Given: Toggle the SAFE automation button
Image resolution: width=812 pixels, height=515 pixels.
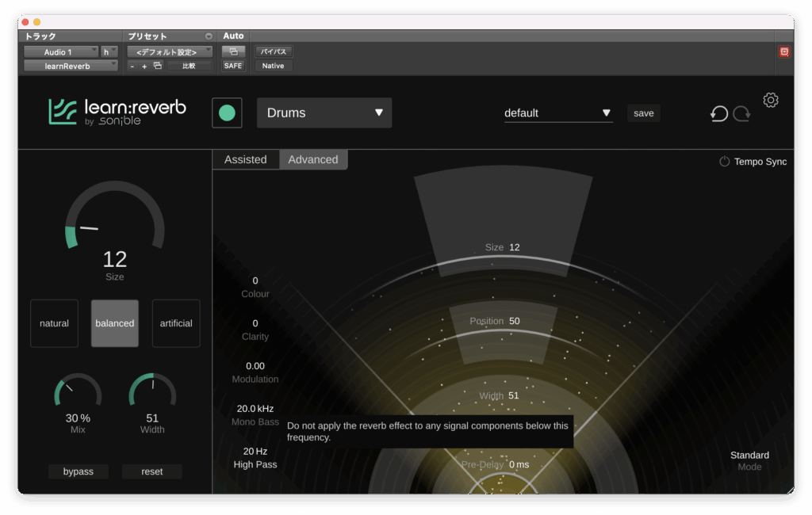Looking at the screenshot, I should pyautogui.click(x=233, y=66).
